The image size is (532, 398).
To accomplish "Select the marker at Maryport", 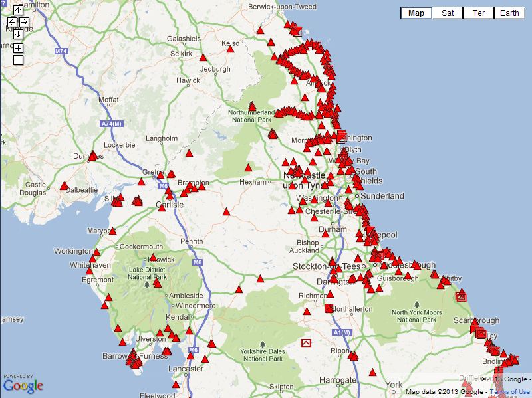I will (112, 231).
